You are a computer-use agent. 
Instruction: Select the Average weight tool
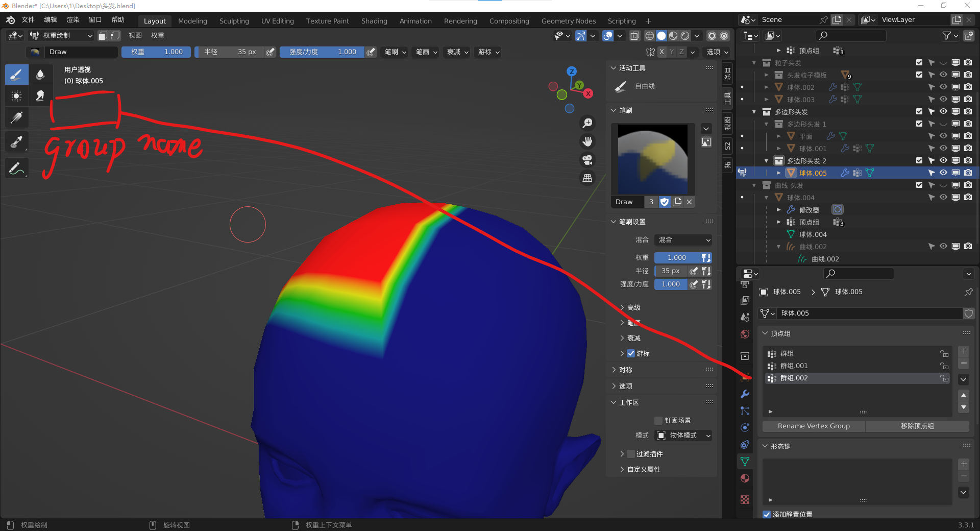(x=16, y=96)
